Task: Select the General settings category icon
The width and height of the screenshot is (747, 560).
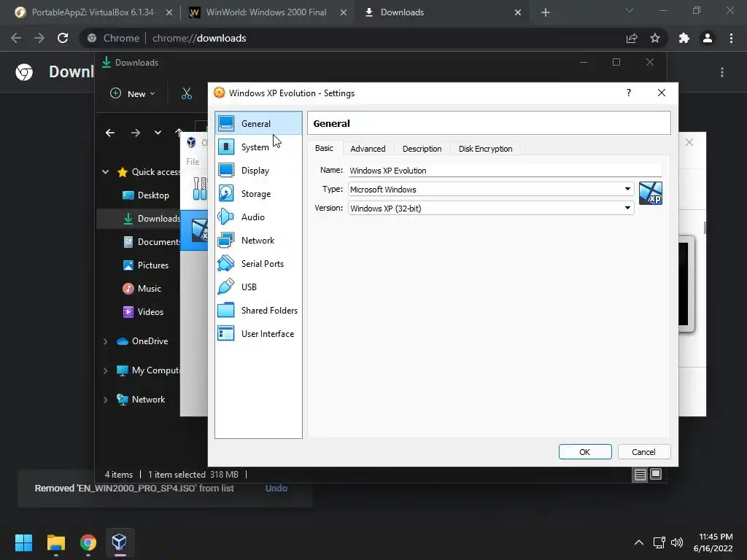Action: tap(226, 123)
